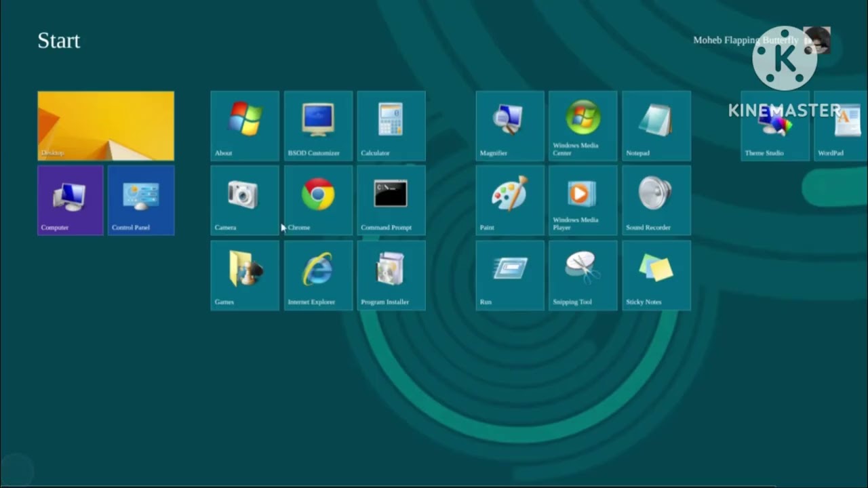Screen dimensions: 868x488
Task: Open the Run tile
Action: pos(510,275)
